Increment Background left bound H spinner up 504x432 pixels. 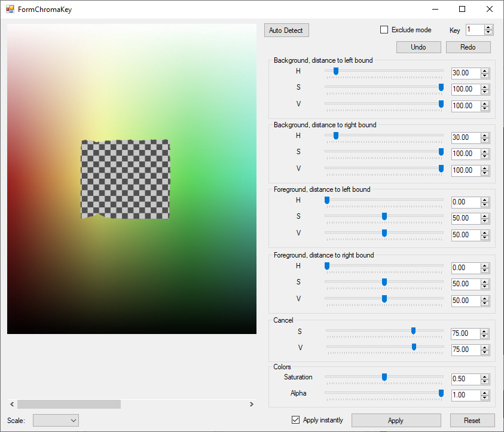[x=485, y=71]
